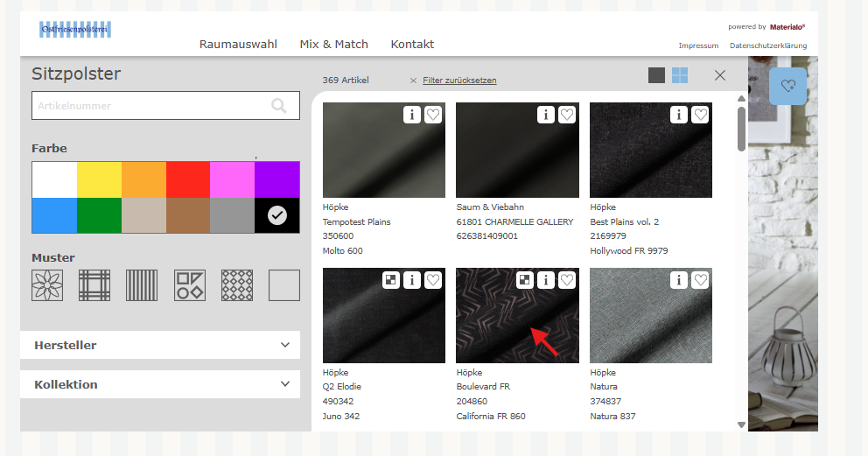The image size is (868, 456).
Task: Open the Raumauswahl menu
Action: (x=238, y=45)
